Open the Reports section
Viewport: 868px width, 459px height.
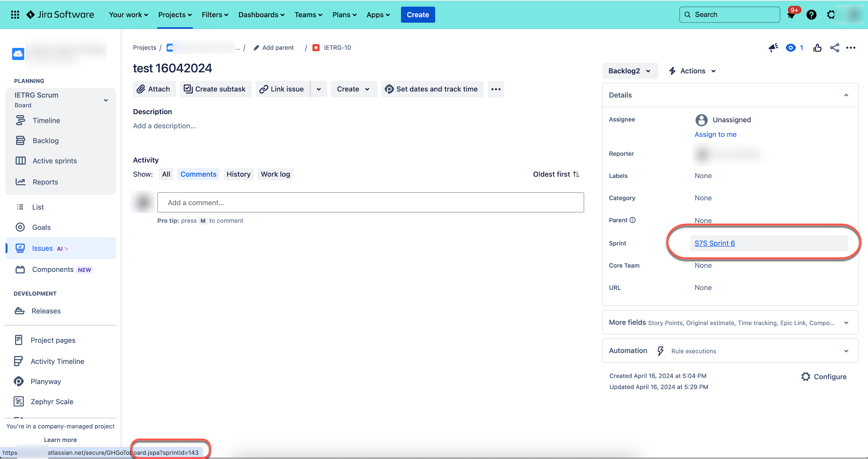(46, 182)
